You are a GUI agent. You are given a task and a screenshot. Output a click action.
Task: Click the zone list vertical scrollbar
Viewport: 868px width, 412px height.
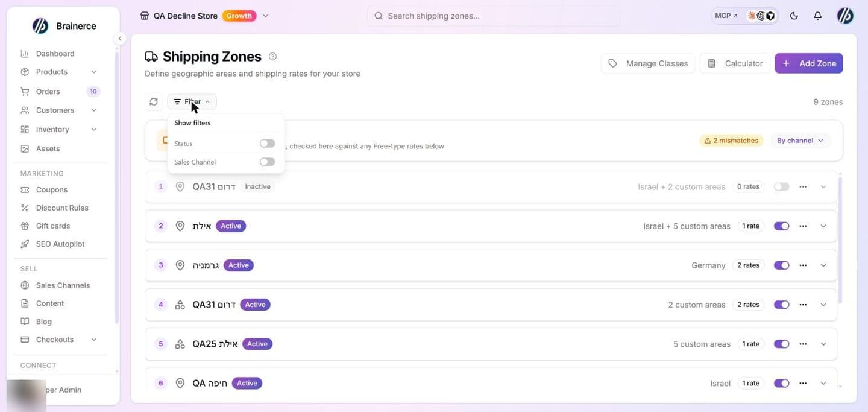point(840,239)
